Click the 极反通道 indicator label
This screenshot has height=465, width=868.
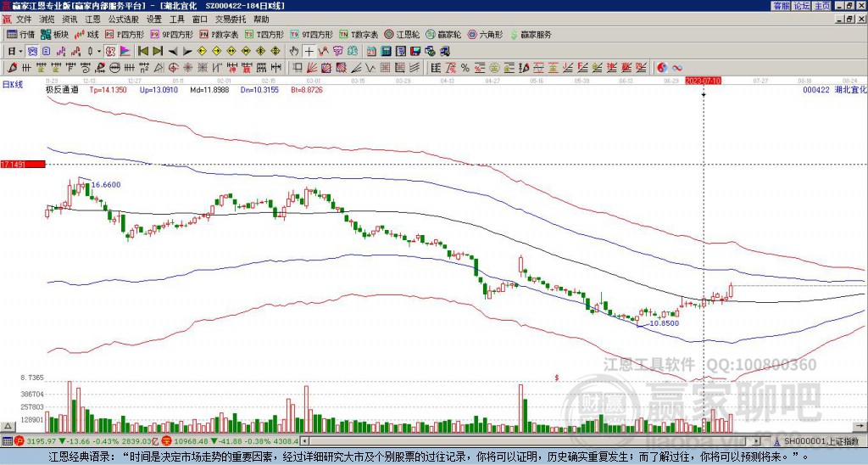click(62, 89)
